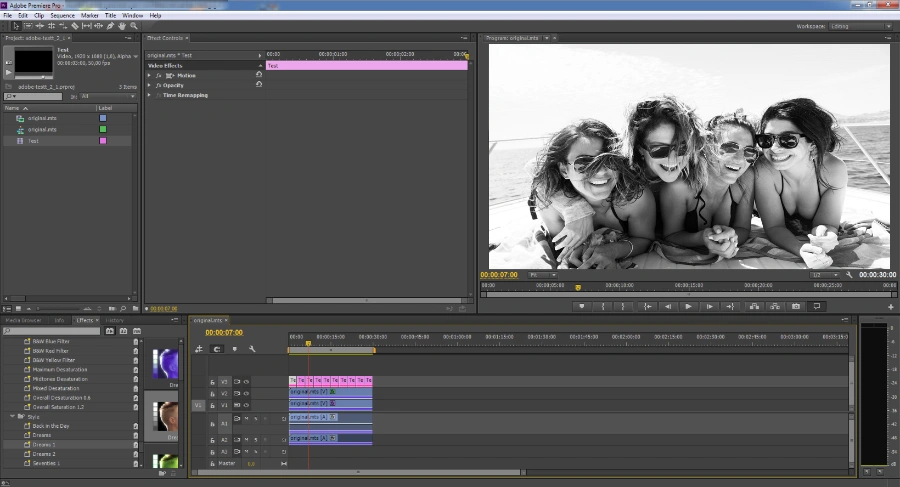900x487 pixels.
Task: Click Mark Out button
Action: tap(623, 307)
